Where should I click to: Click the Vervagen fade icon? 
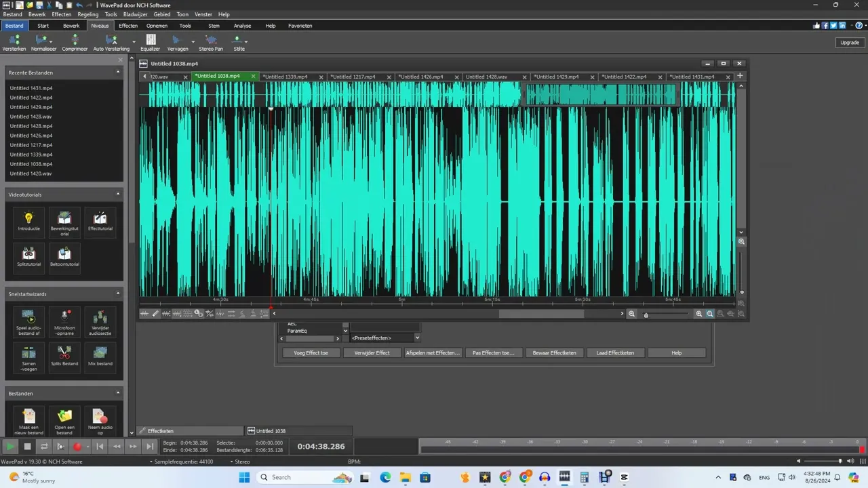(x=176, y=40)
